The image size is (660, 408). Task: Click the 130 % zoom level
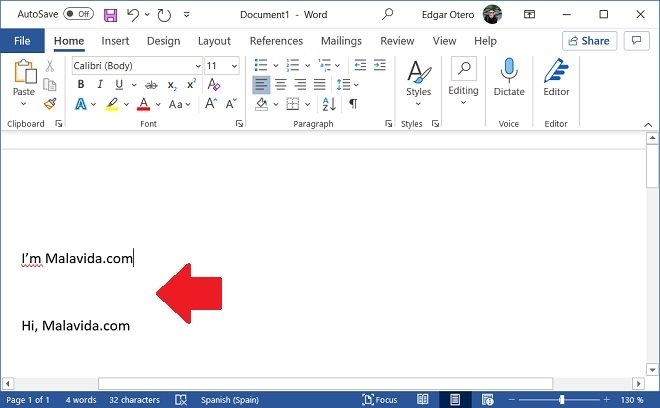(x=631, y=400)
